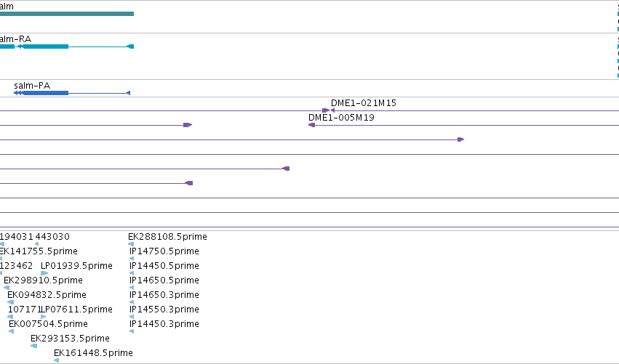
Task: Select the IP14650.5prime EST label
Action: point(164,280)
